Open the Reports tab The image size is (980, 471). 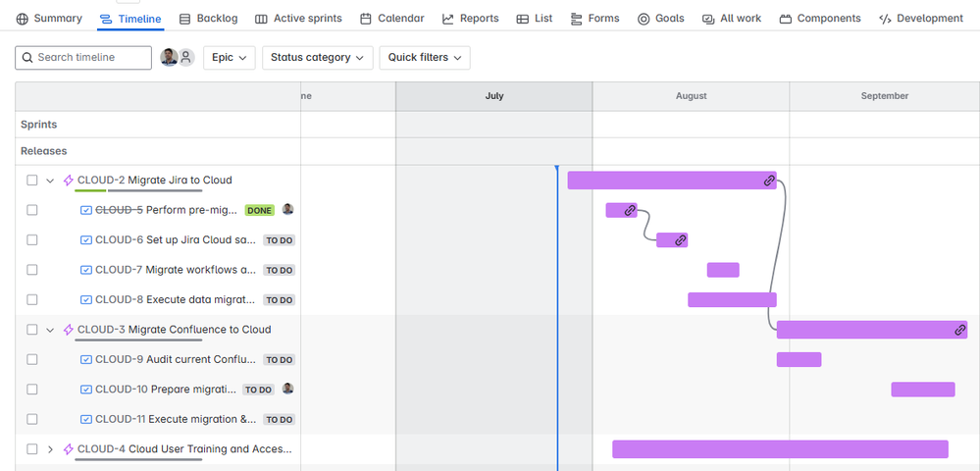tap(471, 18)
